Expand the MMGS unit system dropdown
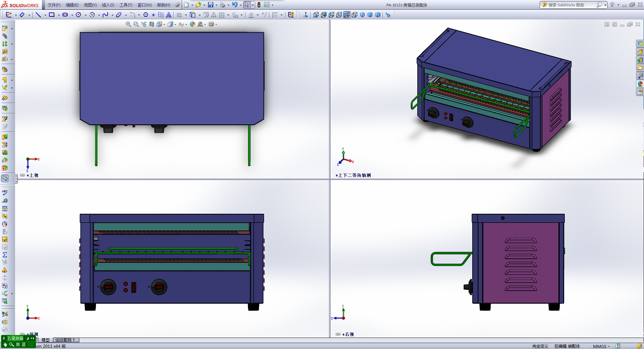 609,346
